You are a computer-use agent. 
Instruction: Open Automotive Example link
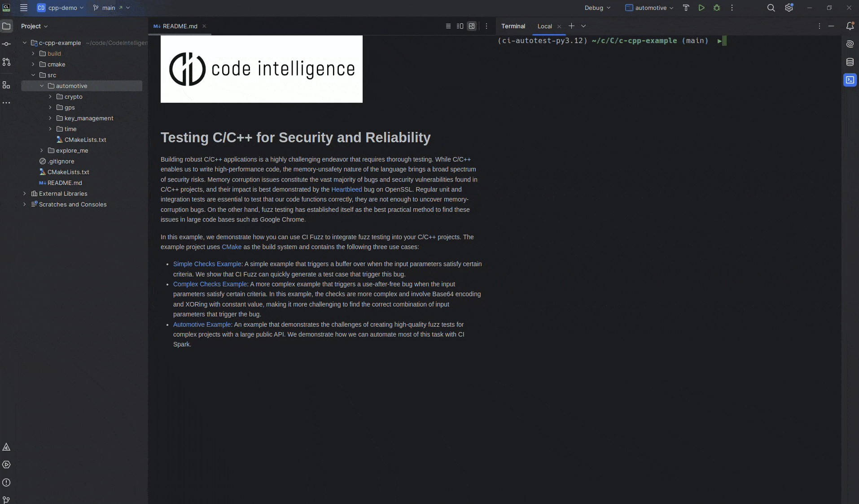click(202, 324)
